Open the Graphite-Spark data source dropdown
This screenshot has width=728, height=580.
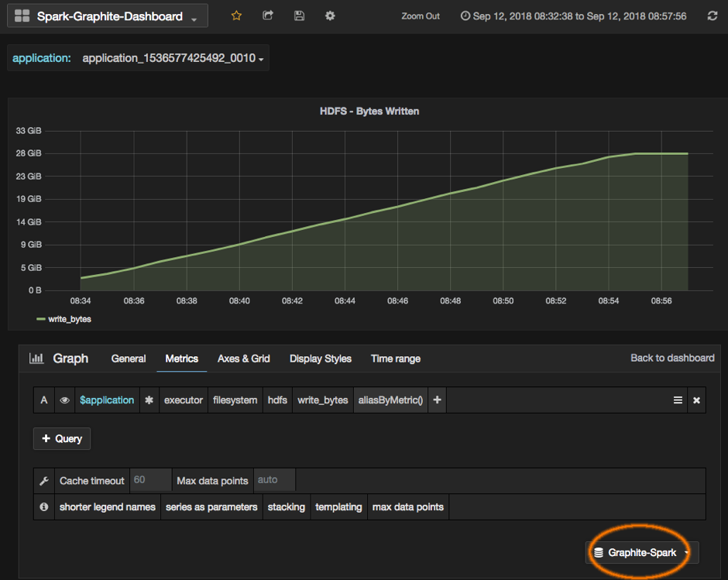coord(642,552)
